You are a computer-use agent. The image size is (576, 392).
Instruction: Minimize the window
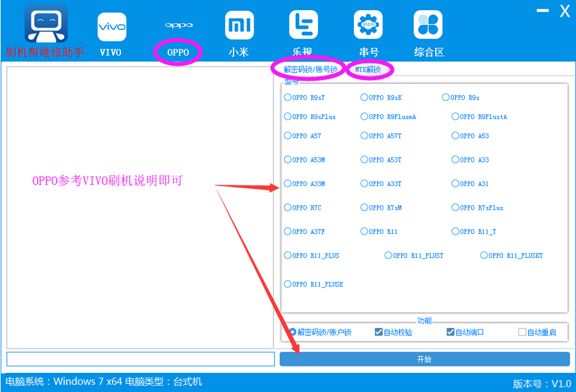[x=543, y=11]
